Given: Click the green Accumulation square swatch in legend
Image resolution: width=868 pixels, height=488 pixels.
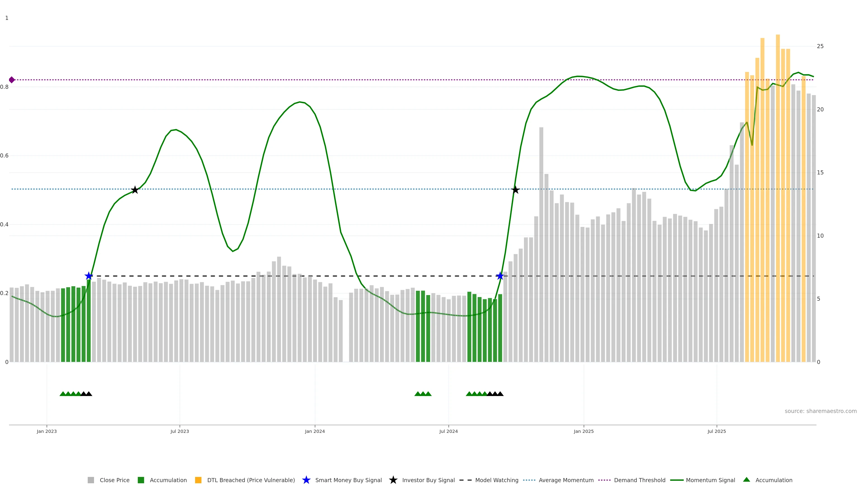Looking at the screenshot, I should [x=141, y=480].
